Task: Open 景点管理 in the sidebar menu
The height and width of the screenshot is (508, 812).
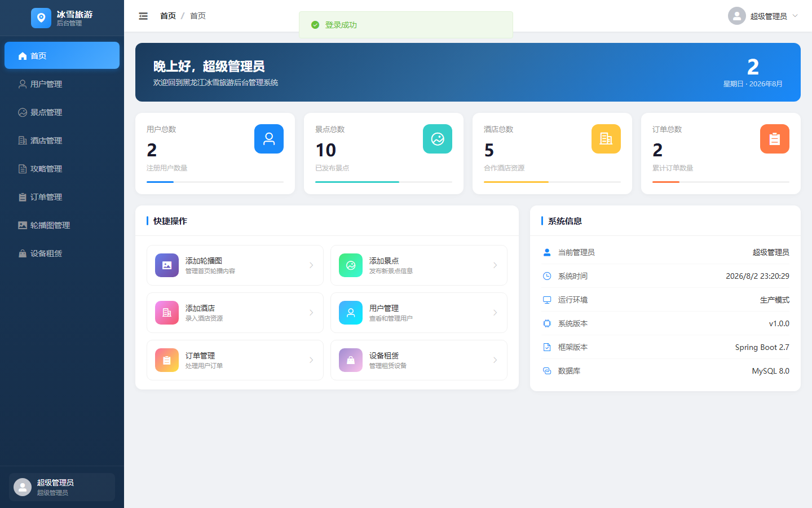Action: [62, 112]
